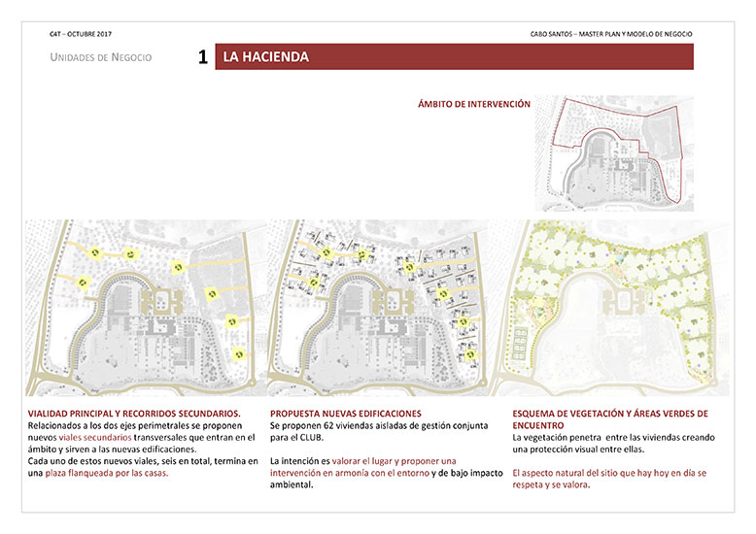Click the red "plaza flanqueada por las casas" text
The height and width of the screenshot is (534, 756).
click(x=107, y=473)
